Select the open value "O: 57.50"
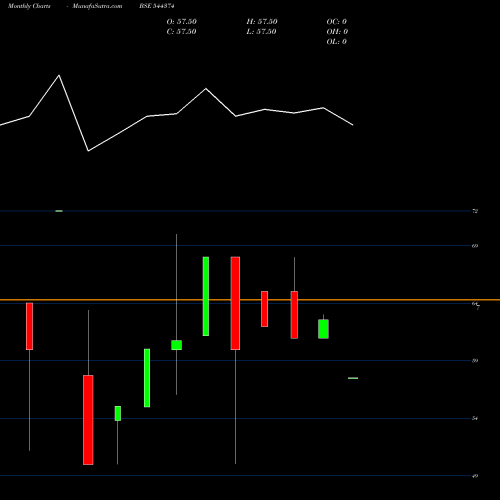500x500 pixels. pos(182,21)
